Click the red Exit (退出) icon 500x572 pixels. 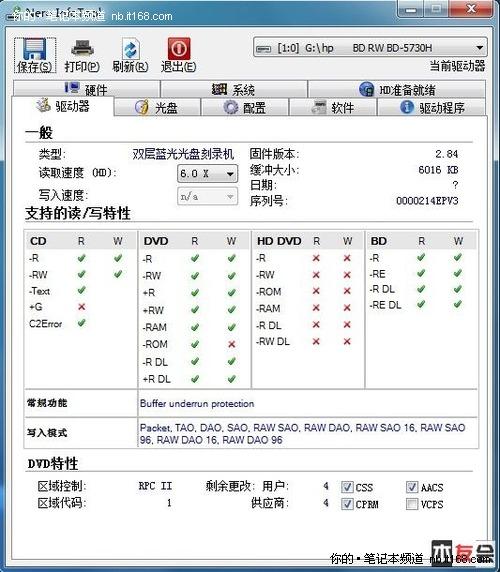click(x=179, y=49)
